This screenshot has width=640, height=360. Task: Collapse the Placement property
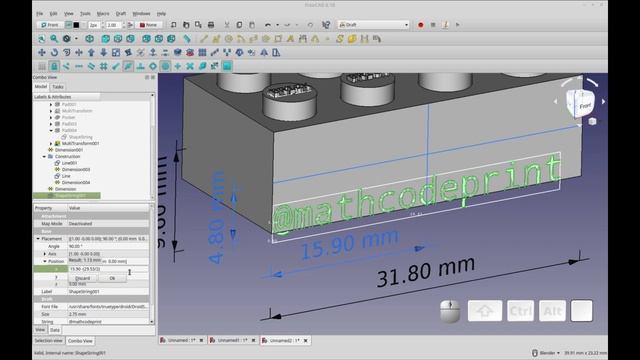(x=38, y=239)
